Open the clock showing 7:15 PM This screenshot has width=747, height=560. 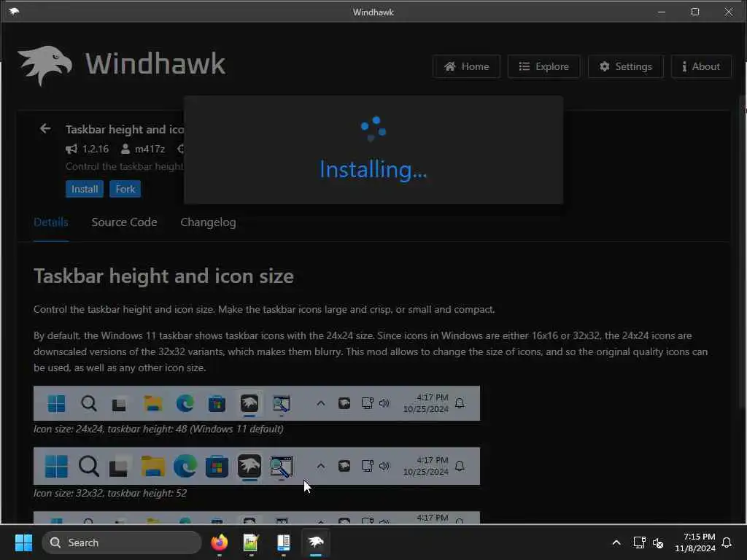tap(694, 542)
